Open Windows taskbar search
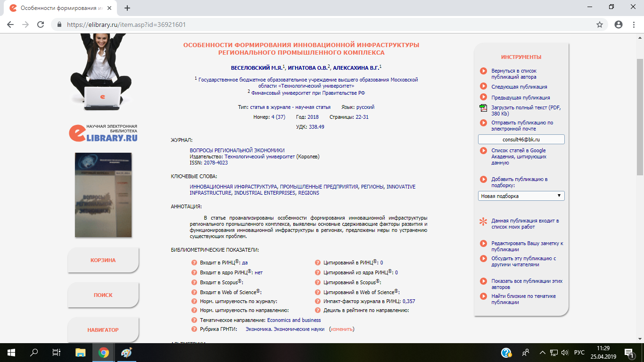644x362 pixels. click(x=34, y=353)
